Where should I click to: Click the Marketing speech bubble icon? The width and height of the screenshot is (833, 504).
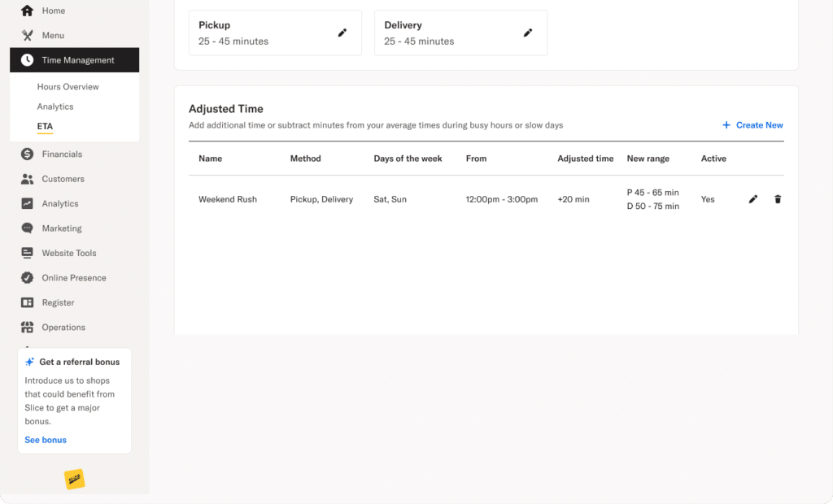[x=27, y=228]
